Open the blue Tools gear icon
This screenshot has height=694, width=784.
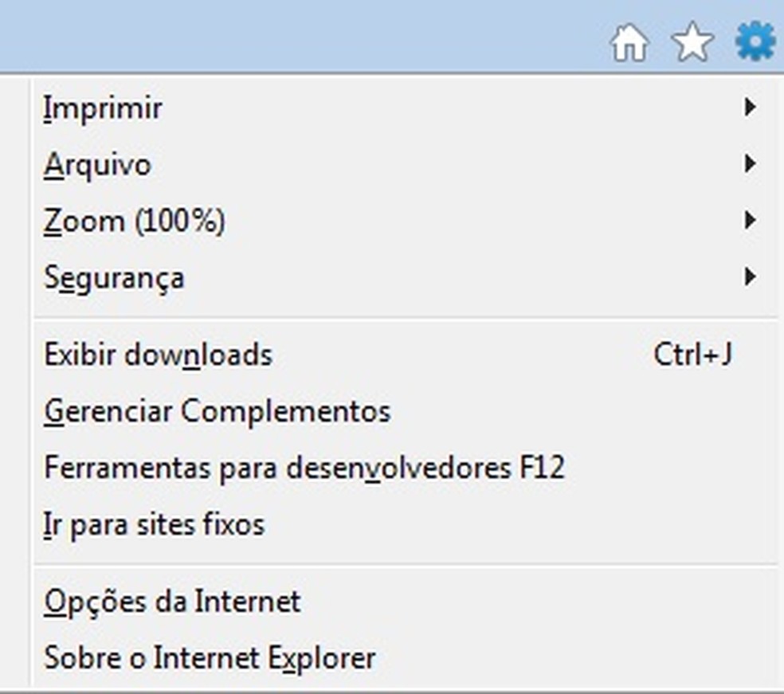(752, 42)
